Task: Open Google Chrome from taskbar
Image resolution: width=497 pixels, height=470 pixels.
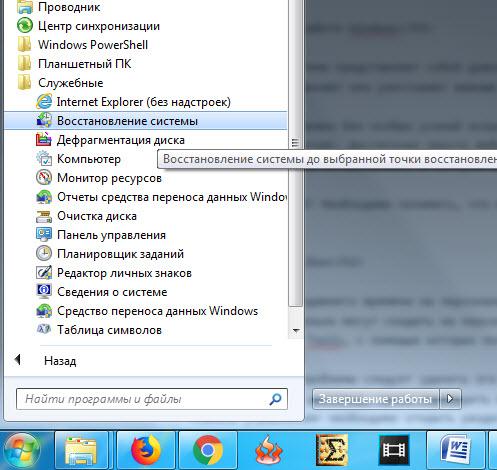Action: pos(208,450)
